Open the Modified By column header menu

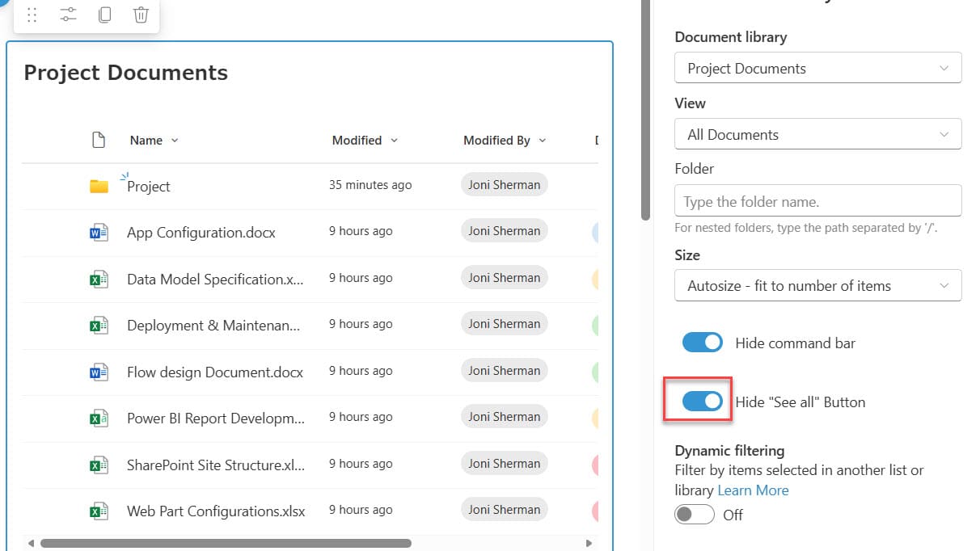[x=505, y=141]
